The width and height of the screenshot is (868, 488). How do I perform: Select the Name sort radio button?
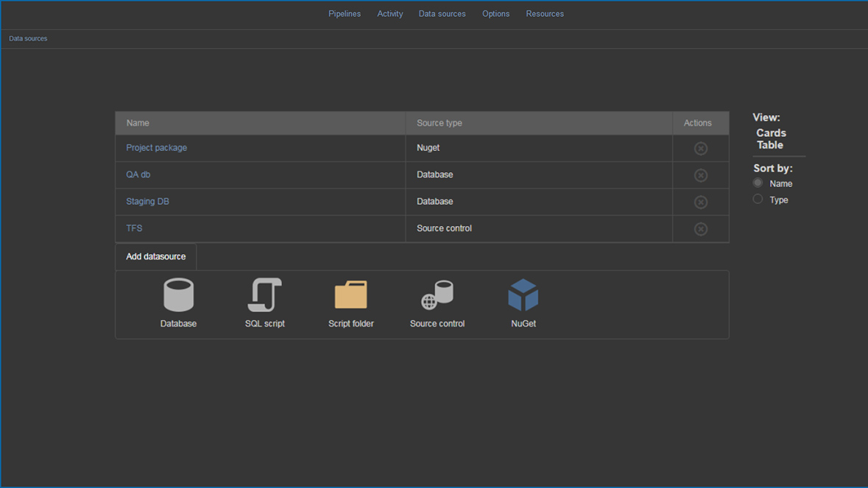pos(758,183)
